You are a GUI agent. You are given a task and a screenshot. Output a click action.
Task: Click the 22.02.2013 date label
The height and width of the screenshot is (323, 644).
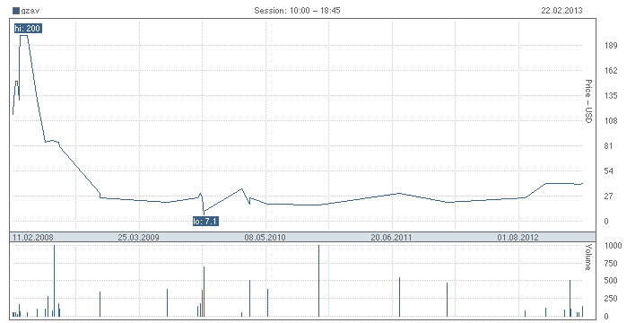561,11
